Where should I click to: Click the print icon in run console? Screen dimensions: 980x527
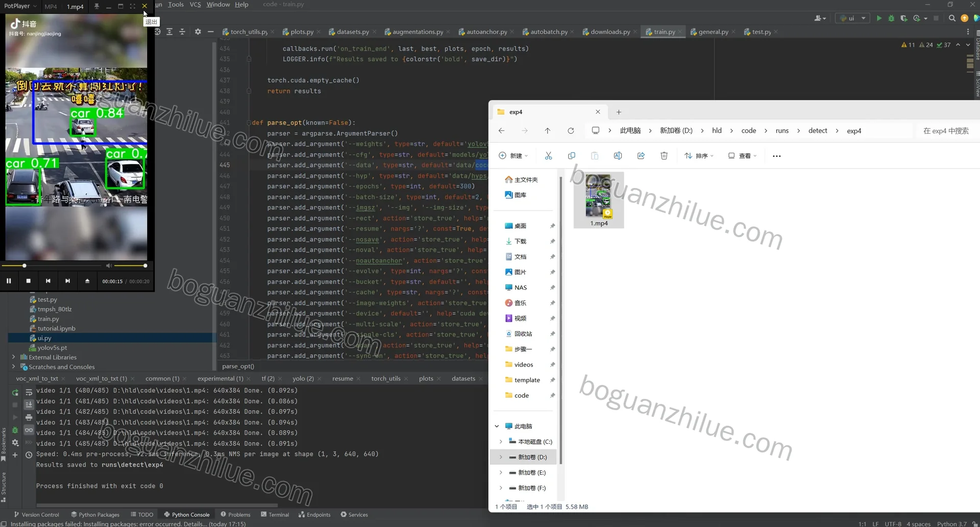[x=29, y=417]
